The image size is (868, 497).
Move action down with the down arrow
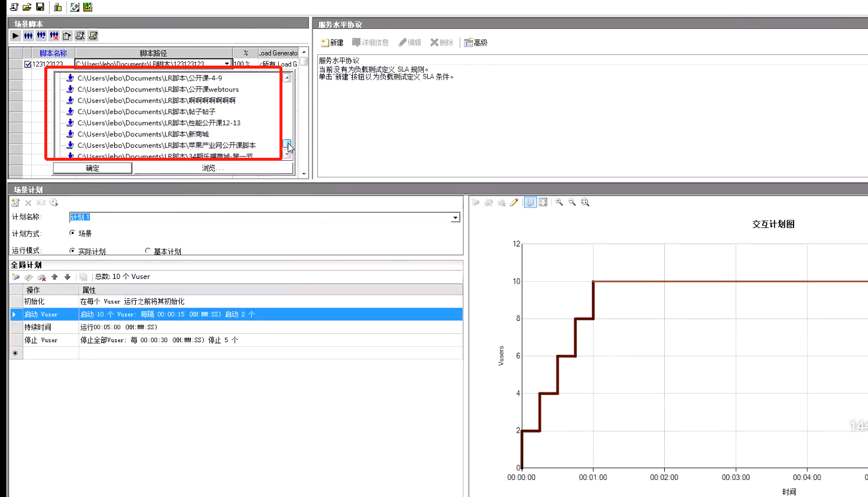click(x=67, y=277)
